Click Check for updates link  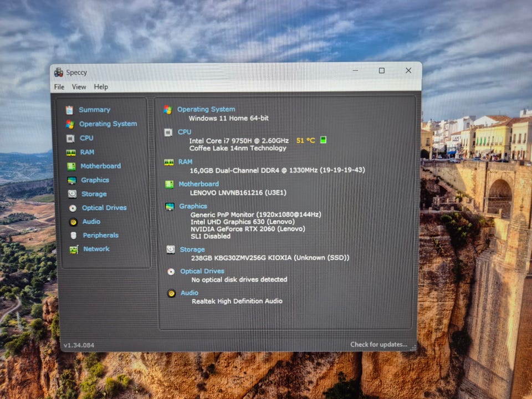coord(378,345)
